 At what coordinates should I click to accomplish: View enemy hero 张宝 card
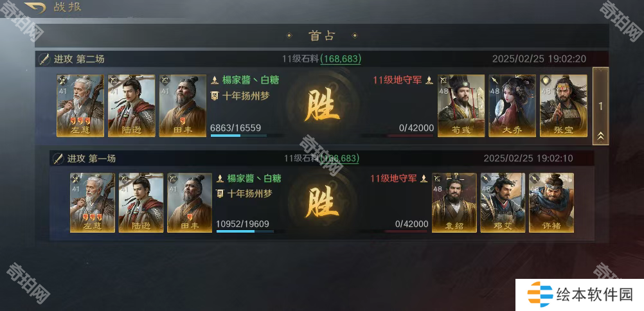coord(564,105)
